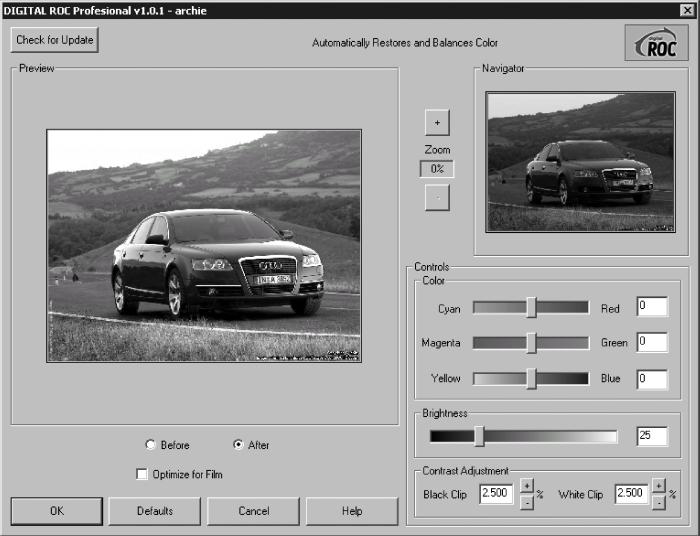Enable the Optimize for Film checkbox
The height and width of the screenshot is (536, 700).
(x=142, y=474)
